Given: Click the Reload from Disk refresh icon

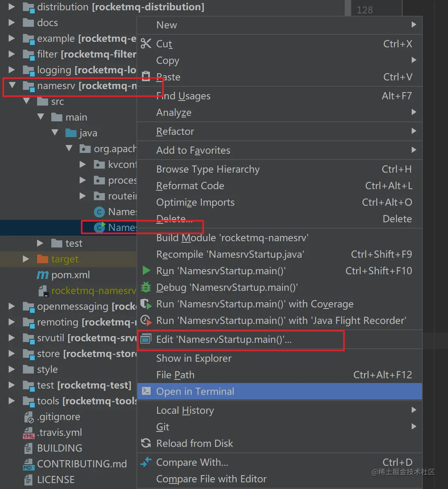Looking at the screenshot, I should tap(146, 443).
